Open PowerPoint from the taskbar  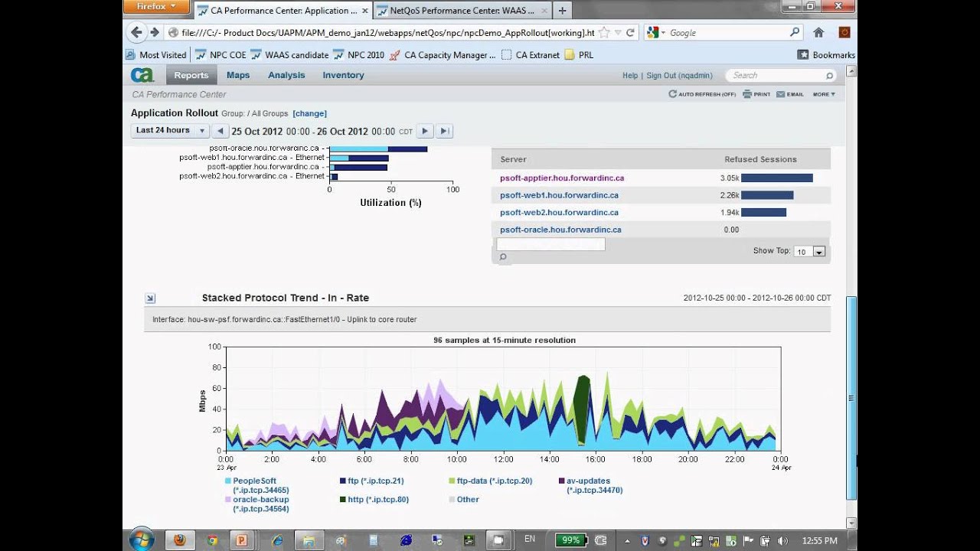coord(242,540)
